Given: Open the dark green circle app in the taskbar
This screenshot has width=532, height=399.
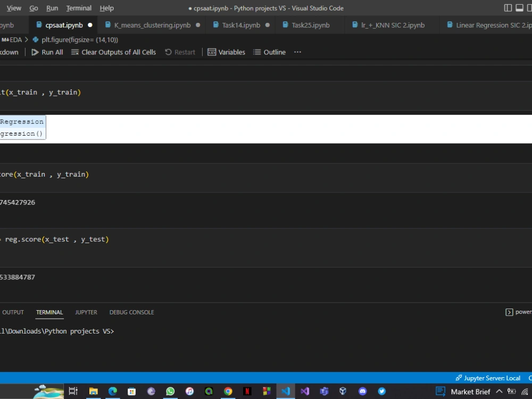Looking at the screenshot, I should (x=209, y=391).
